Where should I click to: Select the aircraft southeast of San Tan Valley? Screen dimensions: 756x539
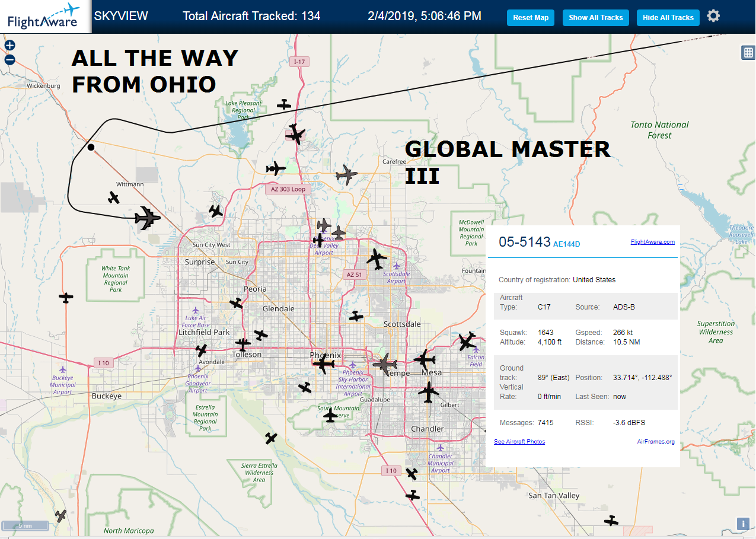point(611,521)
